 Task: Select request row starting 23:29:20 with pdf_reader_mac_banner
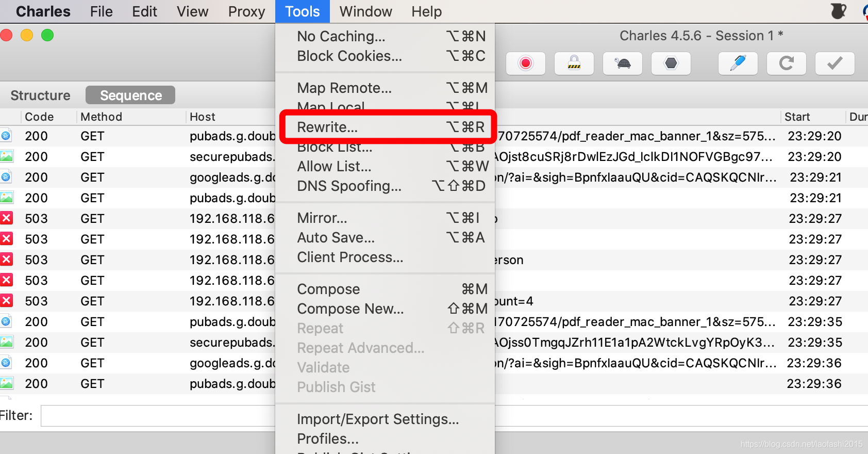(434, 136)
